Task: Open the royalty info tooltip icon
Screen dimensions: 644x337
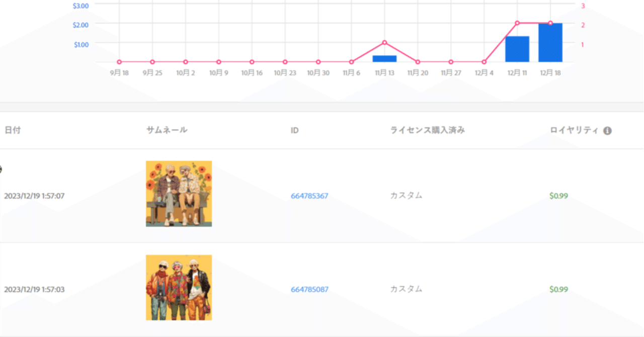Action: click(x=607, y=130)
